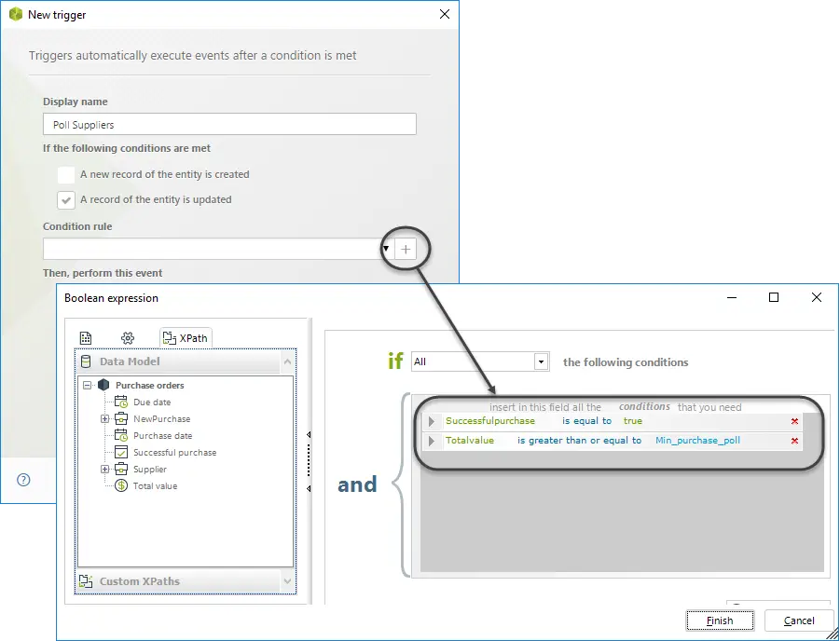Open help in New trigger window

click(x=23, y=480)
